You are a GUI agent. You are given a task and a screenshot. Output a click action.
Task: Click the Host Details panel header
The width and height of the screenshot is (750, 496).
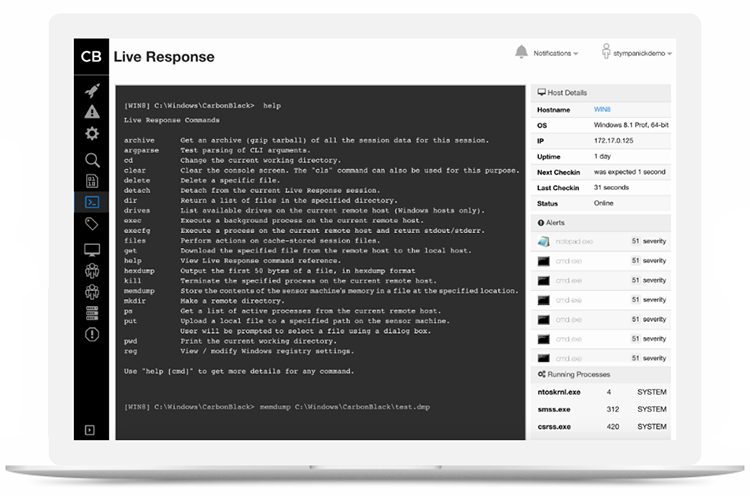click(x=601, y=93)
